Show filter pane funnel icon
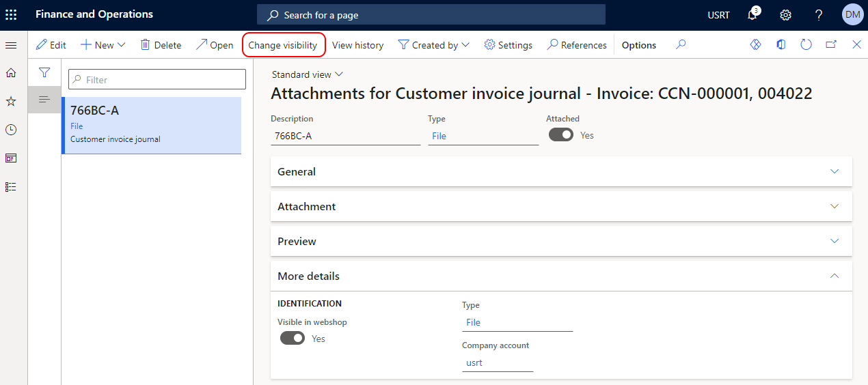Screen dimensions: 868x385 (x=44, y=72)
